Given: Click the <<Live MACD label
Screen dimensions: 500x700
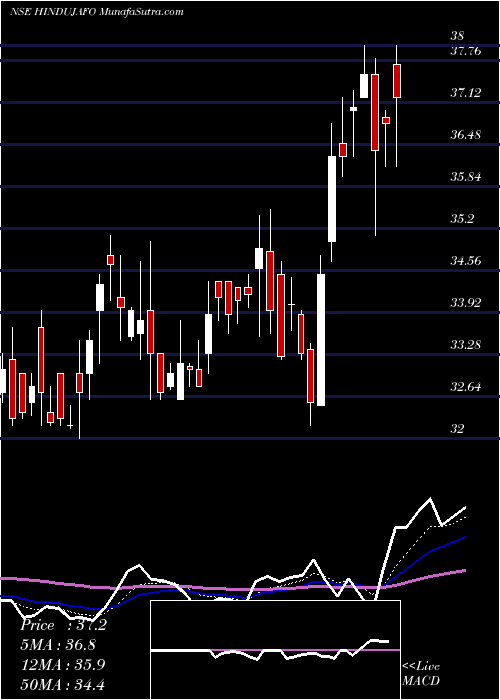Looking at the screenshot, I should click(421, 674).
